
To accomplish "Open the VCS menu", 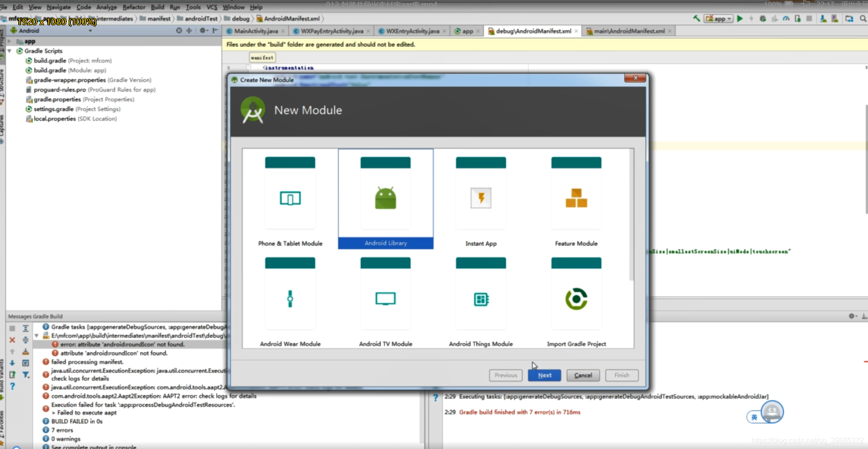I will 212,7.
